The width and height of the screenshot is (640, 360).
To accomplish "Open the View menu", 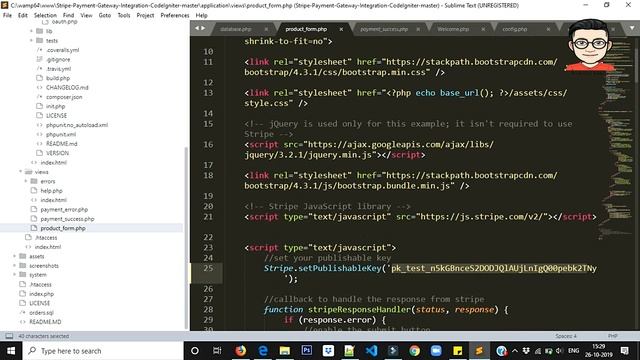I will click(x=86, y=15).
